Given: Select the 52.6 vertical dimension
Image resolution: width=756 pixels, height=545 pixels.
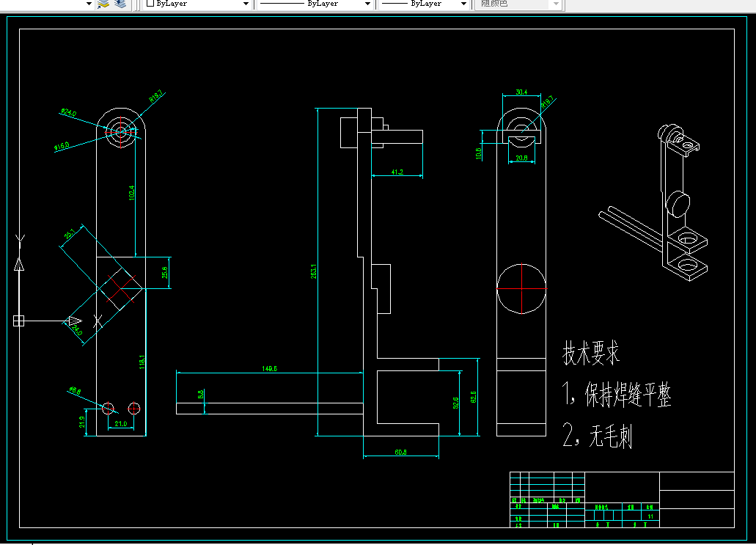Looking at the screenshot, I should click(x=455, y=403).
